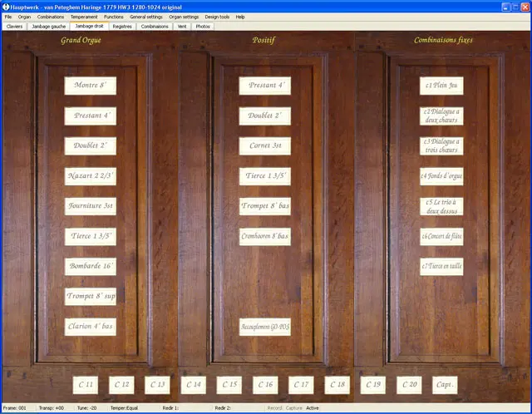The image size is (532, 414).
Task: Open the General settings menu
Action: [146, 17]
